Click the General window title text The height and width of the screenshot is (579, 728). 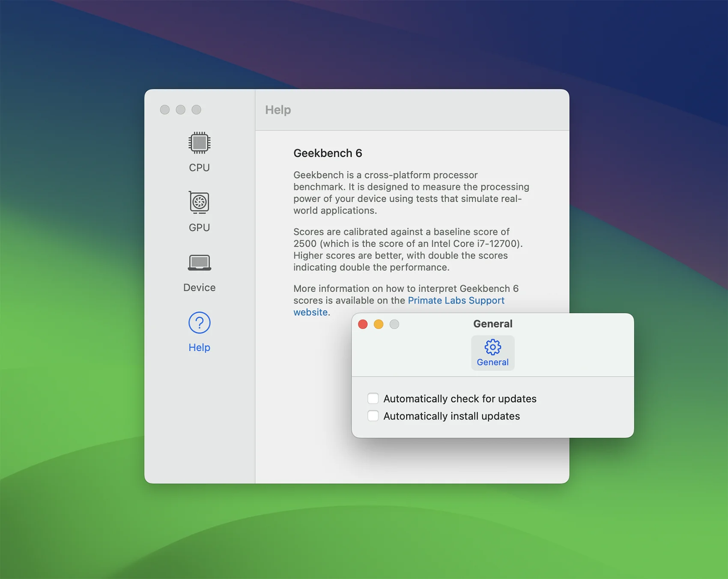tap(492, 324)
